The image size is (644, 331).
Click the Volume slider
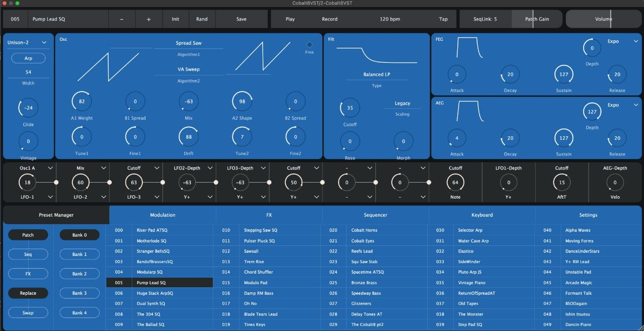tap(603, 19)
